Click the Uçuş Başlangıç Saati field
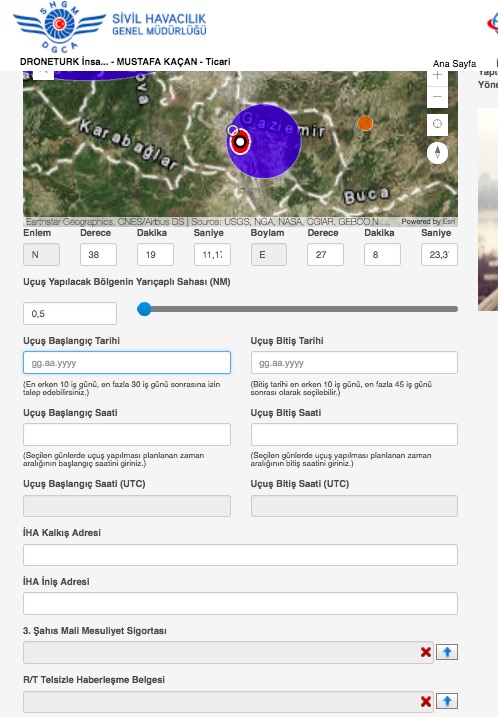The image size is (498, 717). point(127,434)
